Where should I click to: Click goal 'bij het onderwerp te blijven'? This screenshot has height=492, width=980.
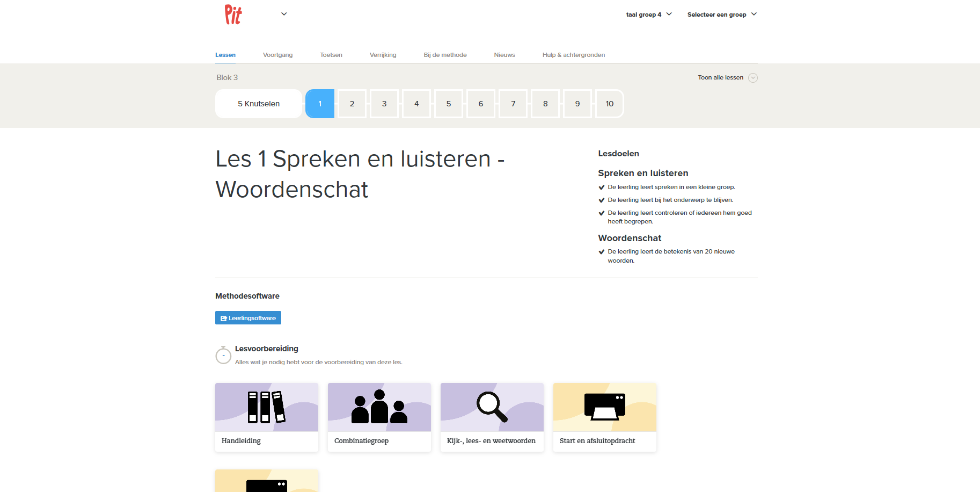[x=670, y=200]
